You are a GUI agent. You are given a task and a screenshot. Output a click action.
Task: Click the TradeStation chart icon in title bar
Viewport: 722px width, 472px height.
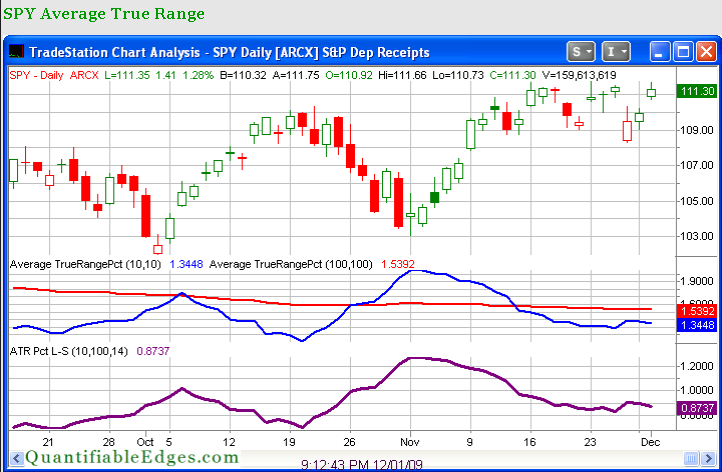pyautogui.click(x=17, y=52)
